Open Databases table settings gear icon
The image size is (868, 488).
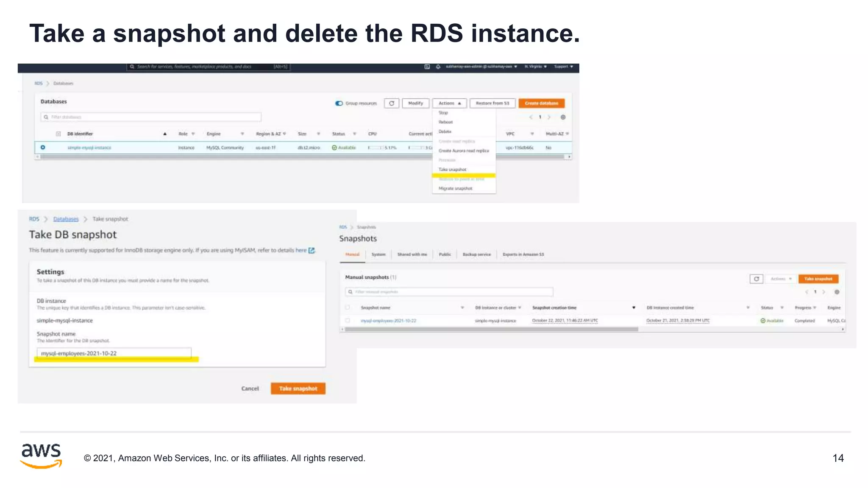click(x=563, y=117)
